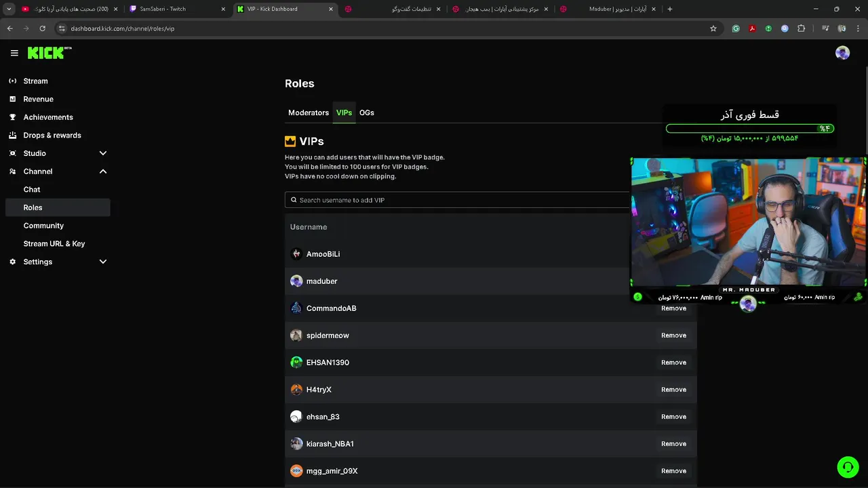The image size is (868, 488).
Task: Switch to the Moderators tab
Action: (x=309, y=113)
